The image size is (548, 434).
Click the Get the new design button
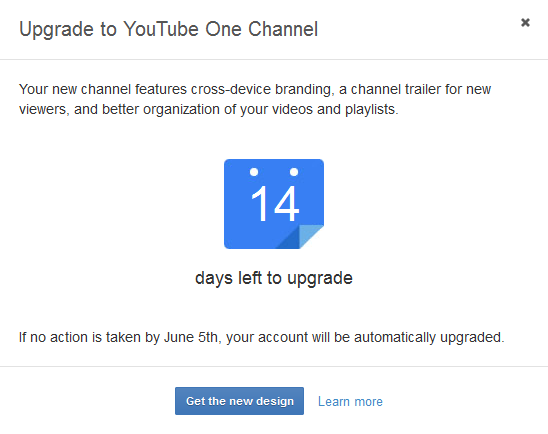pos(239,401)
